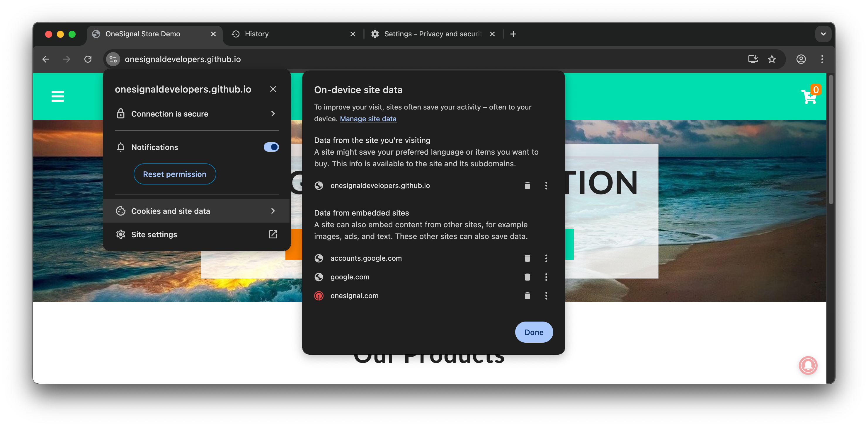Delete data for accounts.google.com
Image resolution: width=868 pixels, height=427 pixels.
527,258
